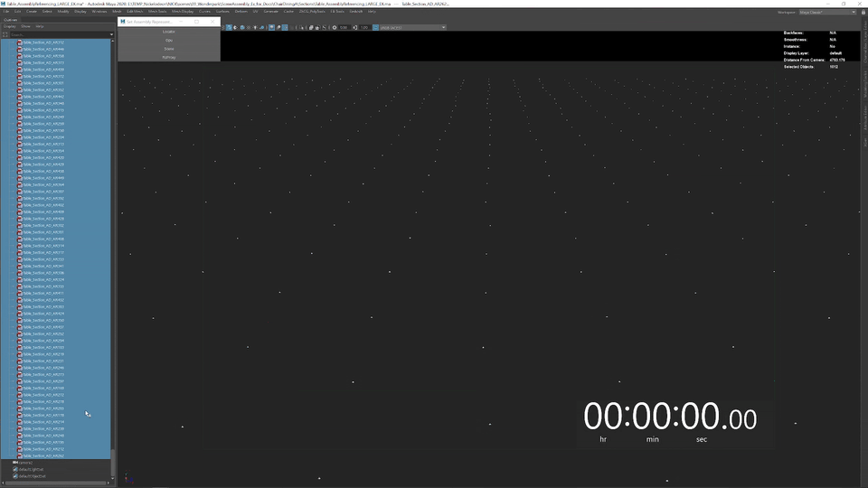Open the Windows menu in the menu bar
Viewport: 868px width, 488px height.
pyautogui.click(x=99, y=12)
